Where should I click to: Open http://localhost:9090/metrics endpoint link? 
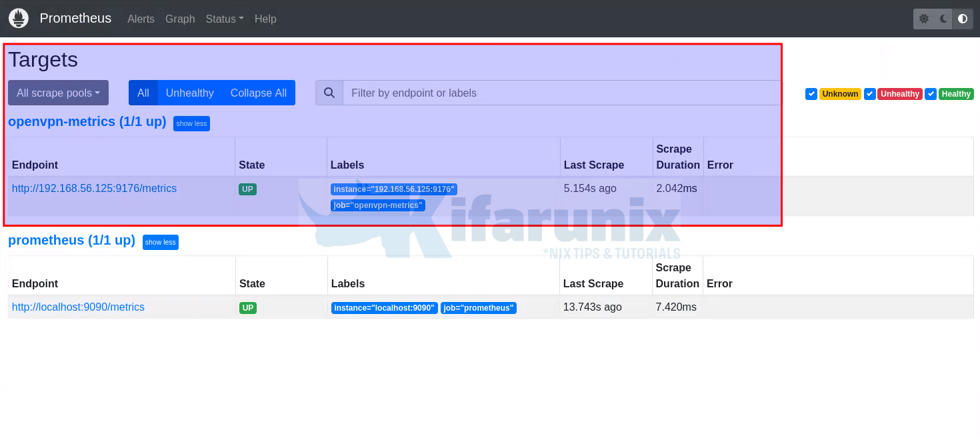tap(78, 307)
